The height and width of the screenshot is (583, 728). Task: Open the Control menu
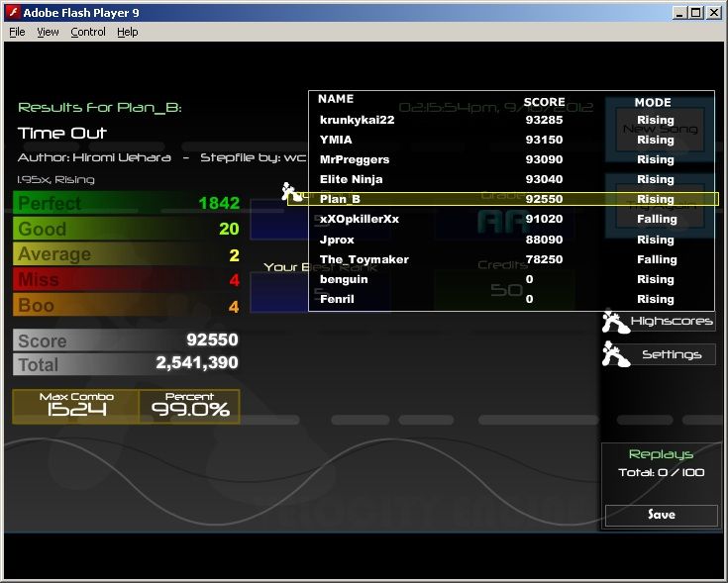click(88, 32)
